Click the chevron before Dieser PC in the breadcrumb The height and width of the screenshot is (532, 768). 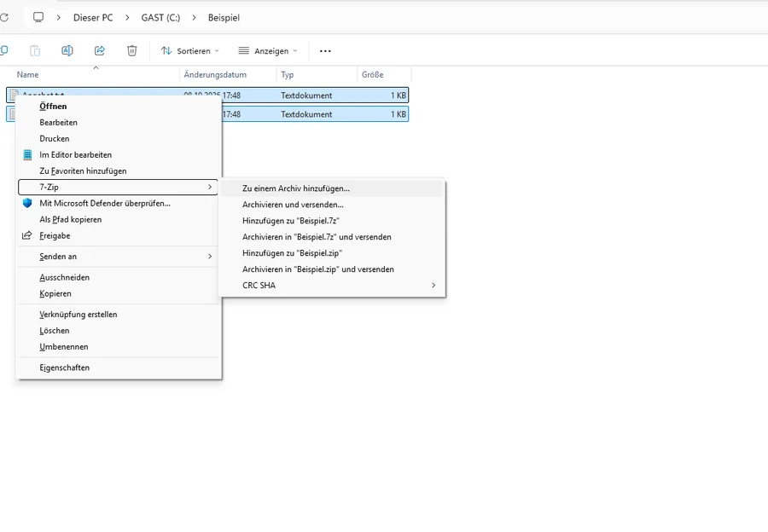[x=59, y=18]
